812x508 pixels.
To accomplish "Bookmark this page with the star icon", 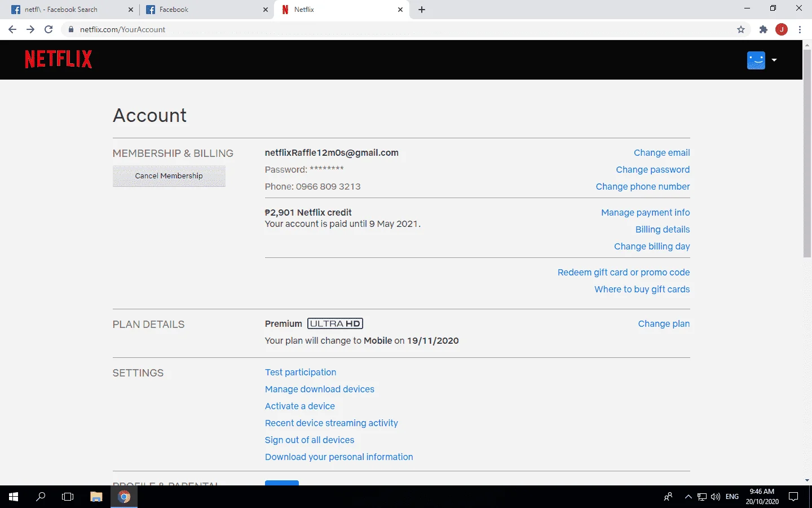I will (741, 29).
